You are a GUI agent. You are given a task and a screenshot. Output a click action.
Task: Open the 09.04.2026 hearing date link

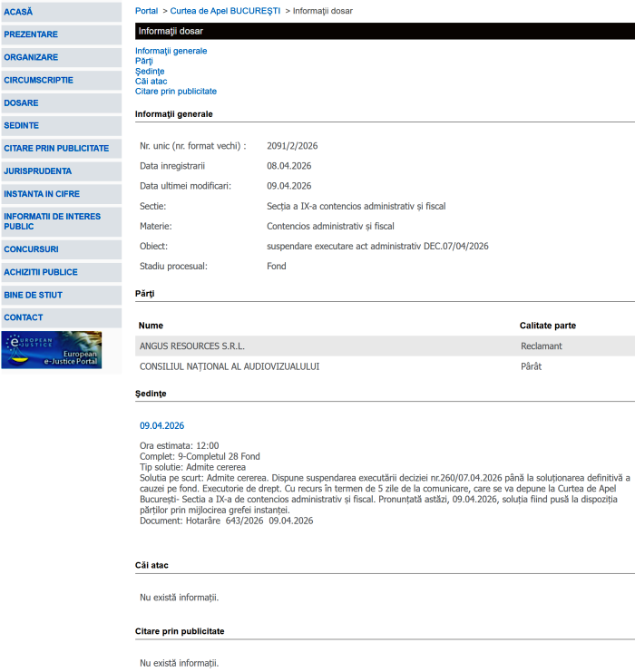pyautogui.click(x=161, y=425)
